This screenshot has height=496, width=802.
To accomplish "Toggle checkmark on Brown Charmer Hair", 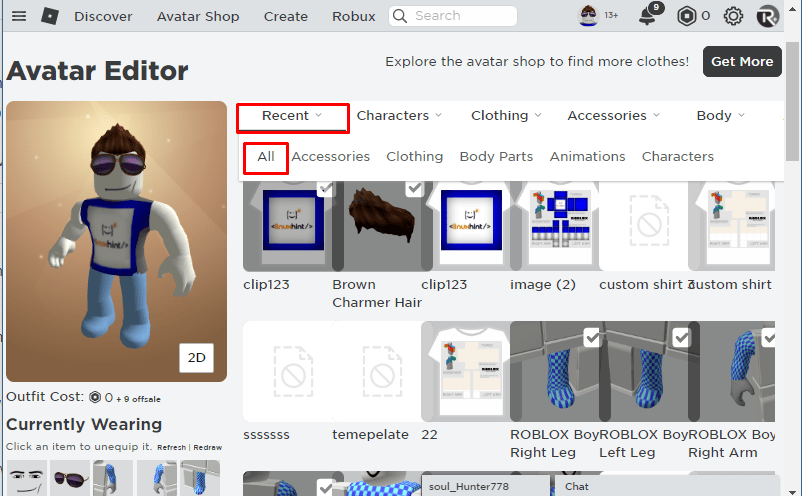I will [x=414, y=189].
